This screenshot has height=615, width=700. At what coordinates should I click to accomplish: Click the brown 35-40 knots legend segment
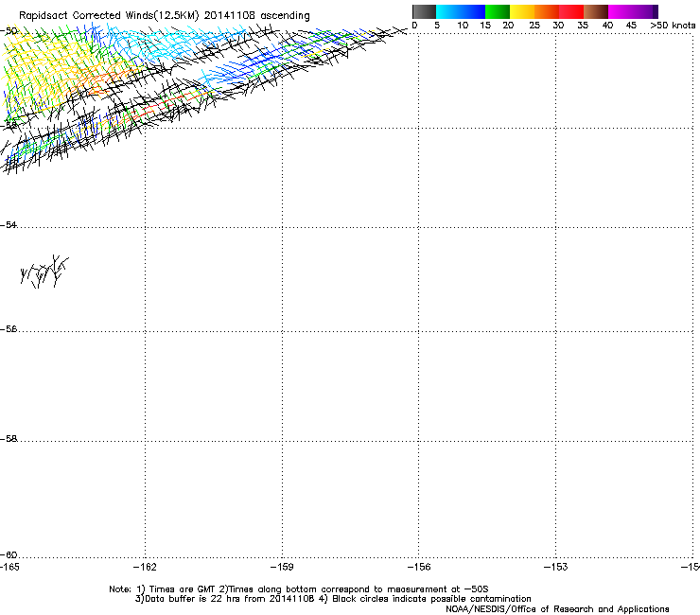[596, 11]
